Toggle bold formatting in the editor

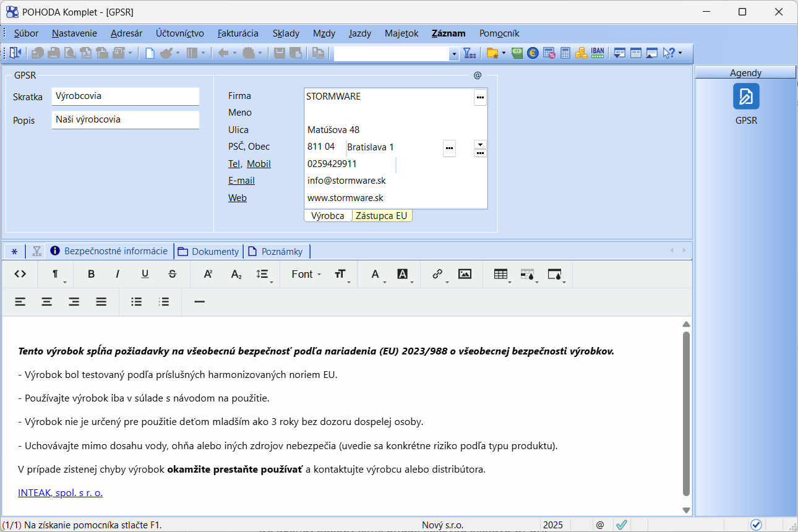(x=91, y=274)
